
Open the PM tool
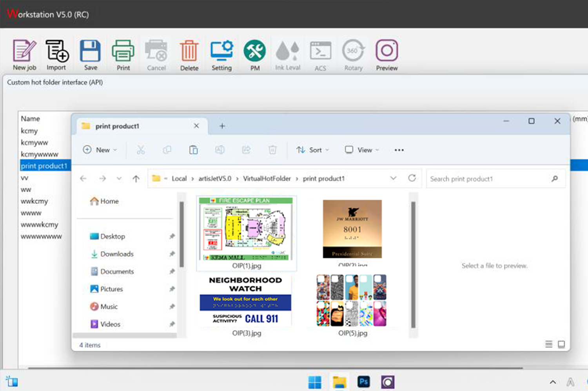(254, 54)
